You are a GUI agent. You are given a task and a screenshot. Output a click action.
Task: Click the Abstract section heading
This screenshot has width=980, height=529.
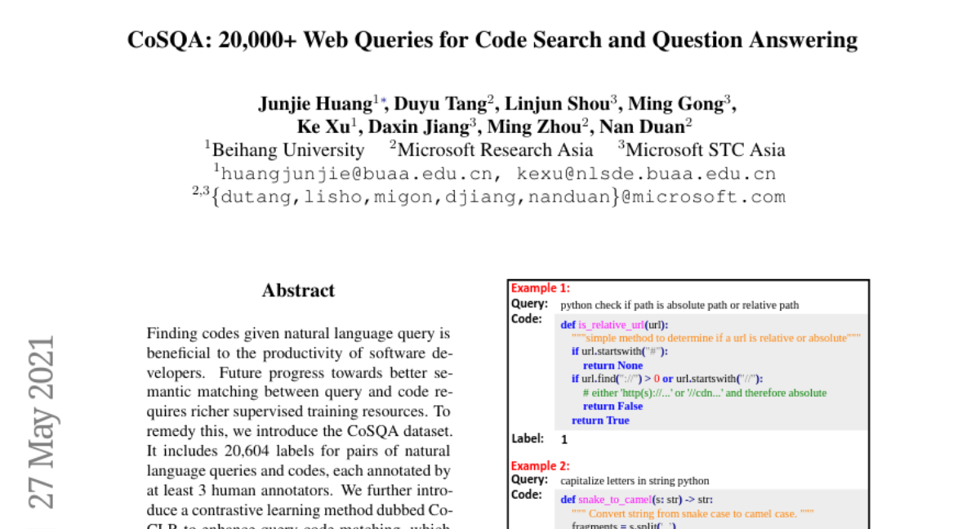pos(298,291)
